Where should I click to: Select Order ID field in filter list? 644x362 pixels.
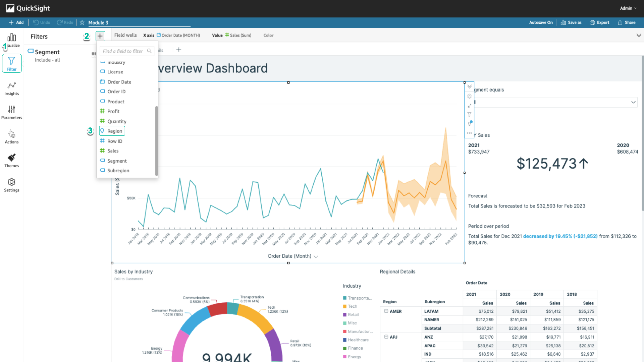[116, 92]
